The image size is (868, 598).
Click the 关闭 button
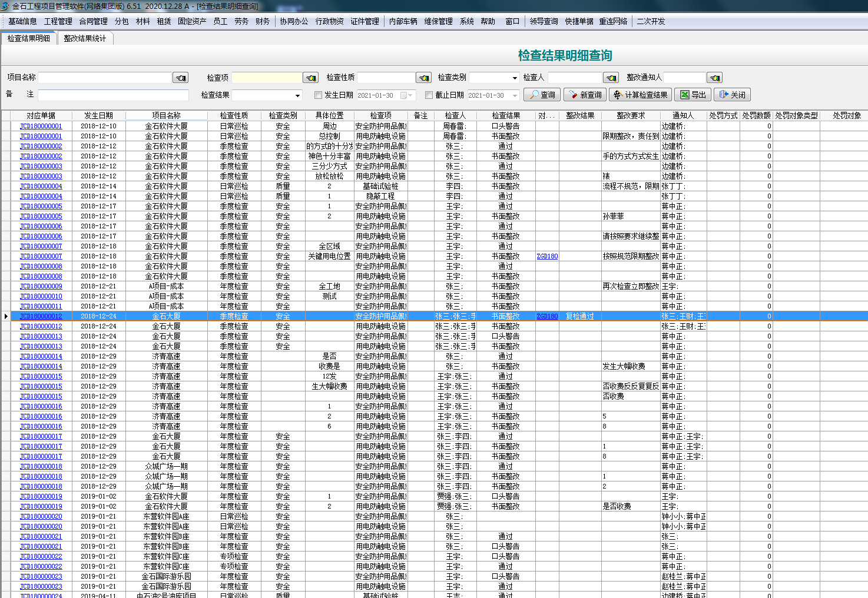[732, 95]
